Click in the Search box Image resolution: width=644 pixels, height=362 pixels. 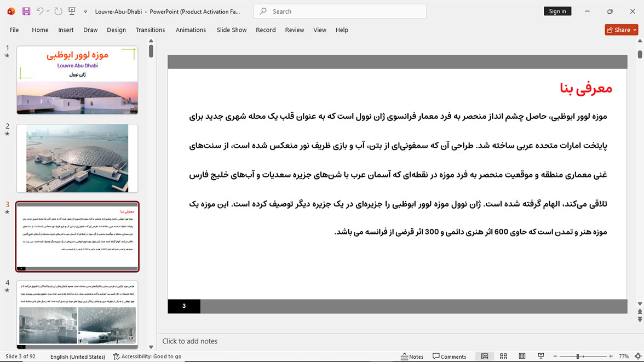pos(340,12)
